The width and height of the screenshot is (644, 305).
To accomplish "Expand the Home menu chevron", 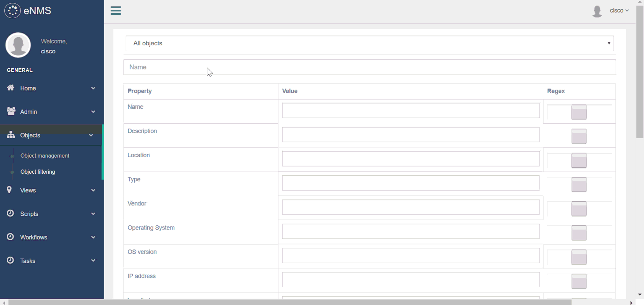I will coord(93,88).
